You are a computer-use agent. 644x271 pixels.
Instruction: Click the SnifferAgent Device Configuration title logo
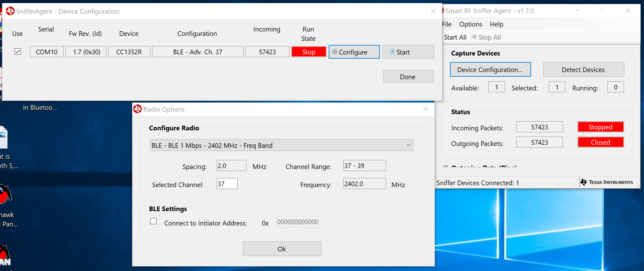click(10, 11)
